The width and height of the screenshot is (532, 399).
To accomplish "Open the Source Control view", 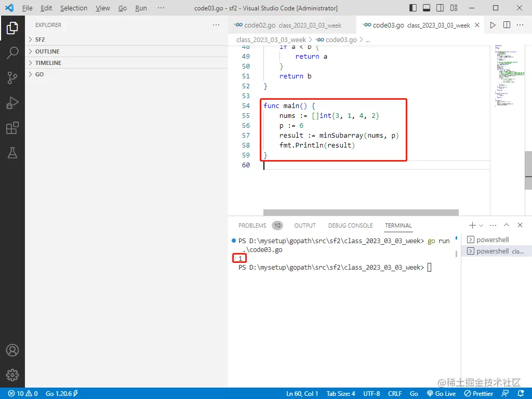I will (x=12, y=78).
